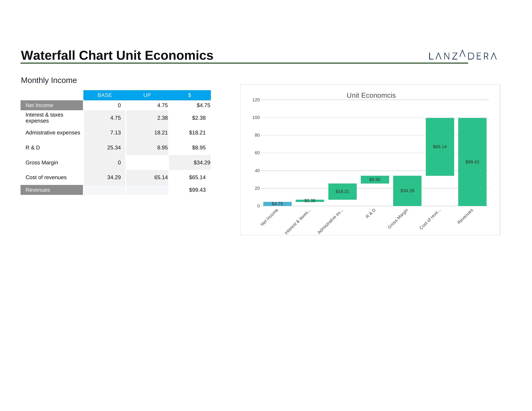Select the Monthly Income heading
Image resolution: width=532 pixels, height=411 pixels.
coord(49,80)
